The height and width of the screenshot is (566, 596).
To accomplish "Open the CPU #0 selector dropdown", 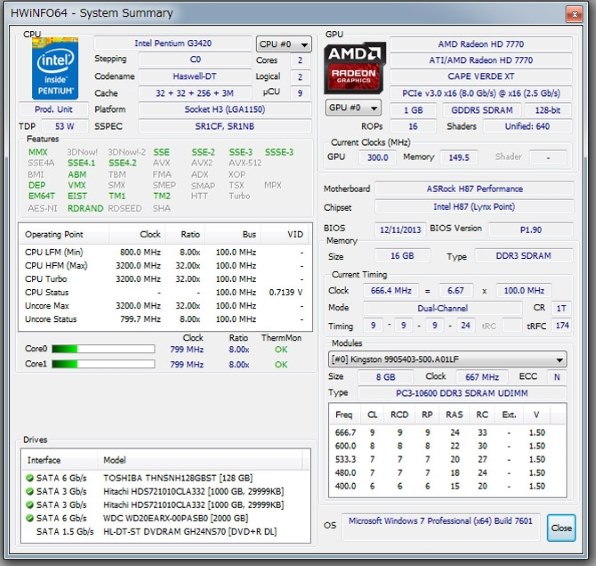I will pyautogui.click(x=284, y=44).
